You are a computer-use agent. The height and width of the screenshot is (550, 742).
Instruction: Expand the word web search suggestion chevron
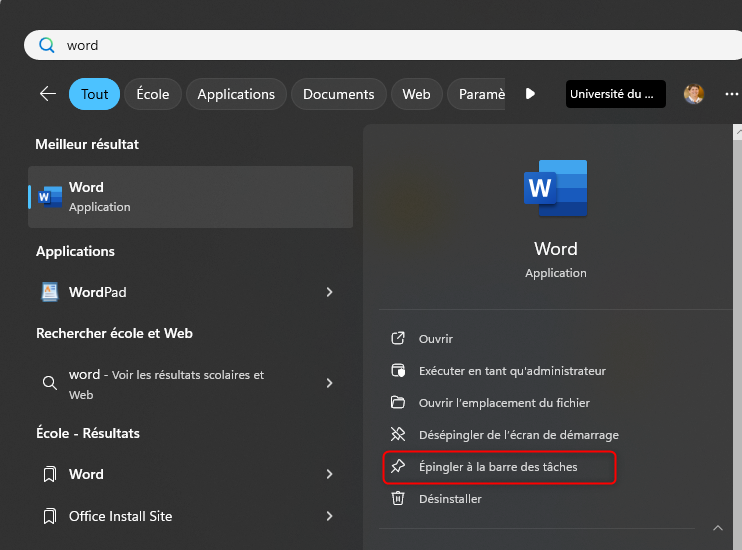[x=329, y=383]
